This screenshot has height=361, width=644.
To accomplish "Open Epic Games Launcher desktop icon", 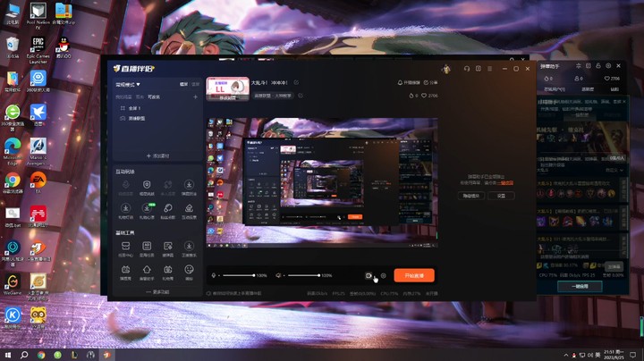I will click(38, 50).
